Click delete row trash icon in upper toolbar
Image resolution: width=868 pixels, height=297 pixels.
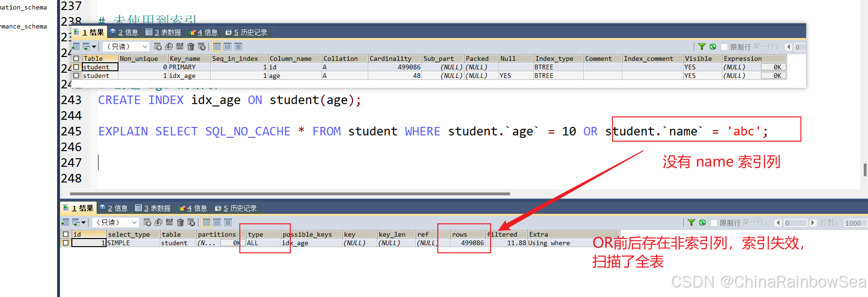click(191, 47)
